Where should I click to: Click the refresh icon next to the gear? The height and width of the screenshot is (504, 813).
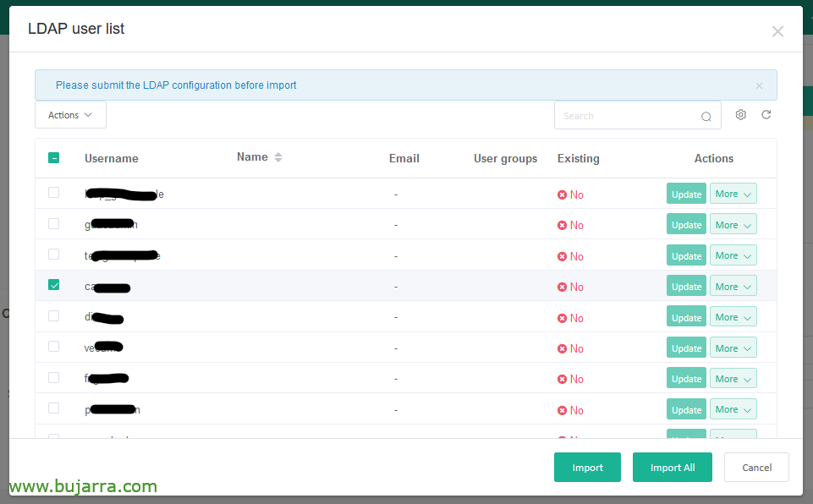766,115
